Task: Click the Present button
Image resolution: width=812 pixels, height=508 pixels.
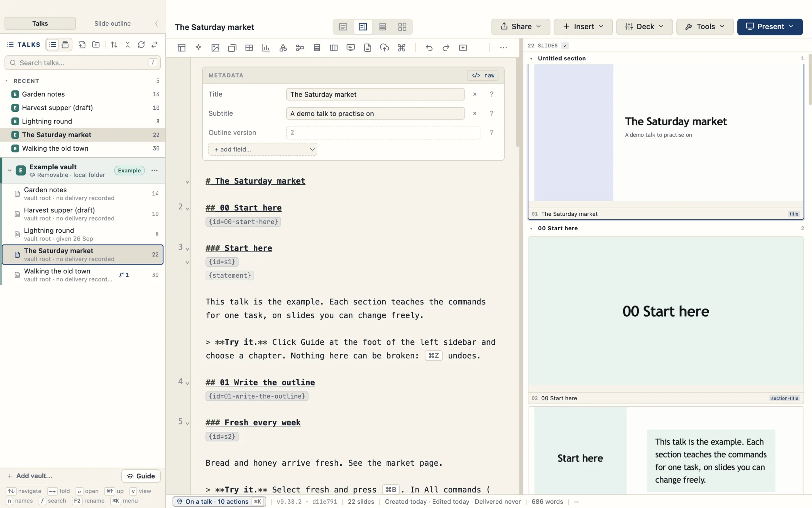Action: click(770, 27)
